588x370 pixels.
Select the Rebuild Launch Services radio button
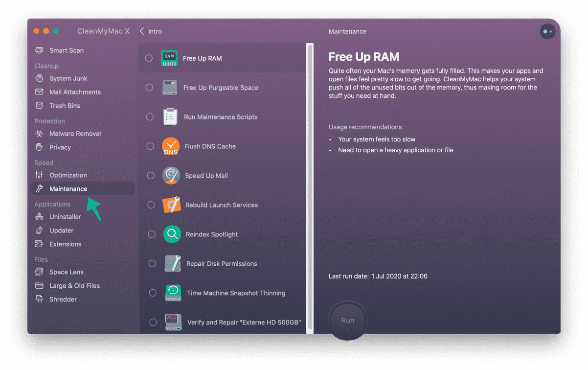[151, 205]
